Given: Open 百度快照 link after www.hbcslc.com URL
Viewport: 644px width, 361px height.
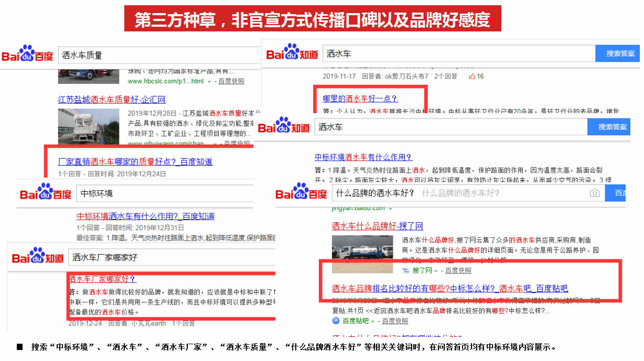Looking at the screenshot, I should (231, 81).
